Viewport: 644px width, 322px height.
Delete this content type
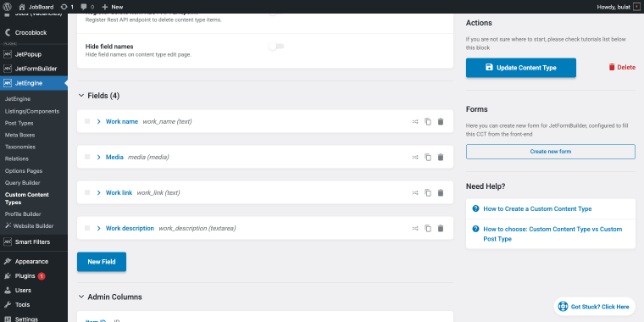pos(622,67)
